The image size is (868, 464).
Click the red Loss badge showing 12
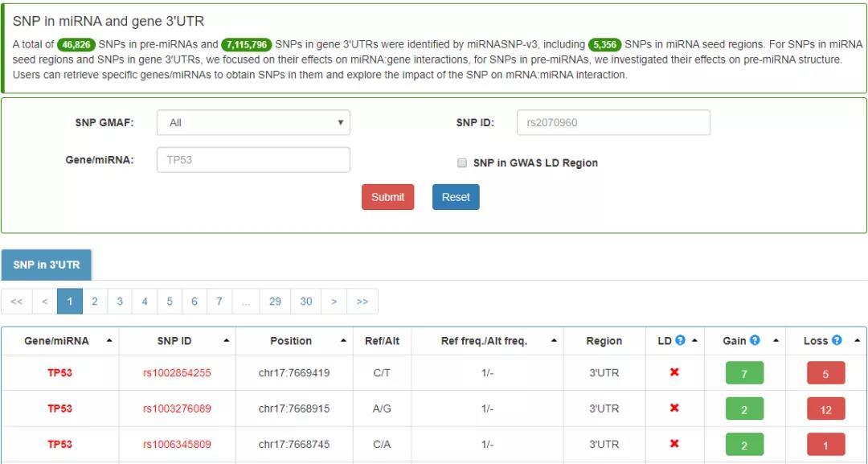(x=824, y=409)
